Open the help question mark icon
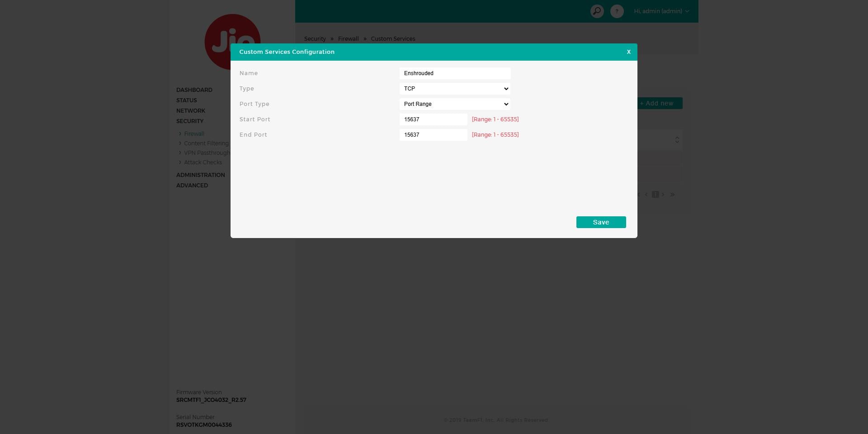 [x=617, y=11]
